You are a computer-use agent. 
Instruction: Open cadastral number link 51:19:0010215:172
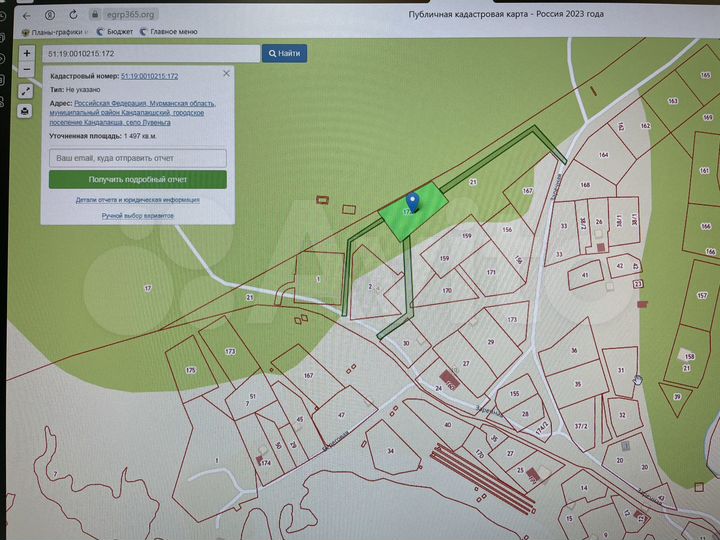tap(149, 76)
